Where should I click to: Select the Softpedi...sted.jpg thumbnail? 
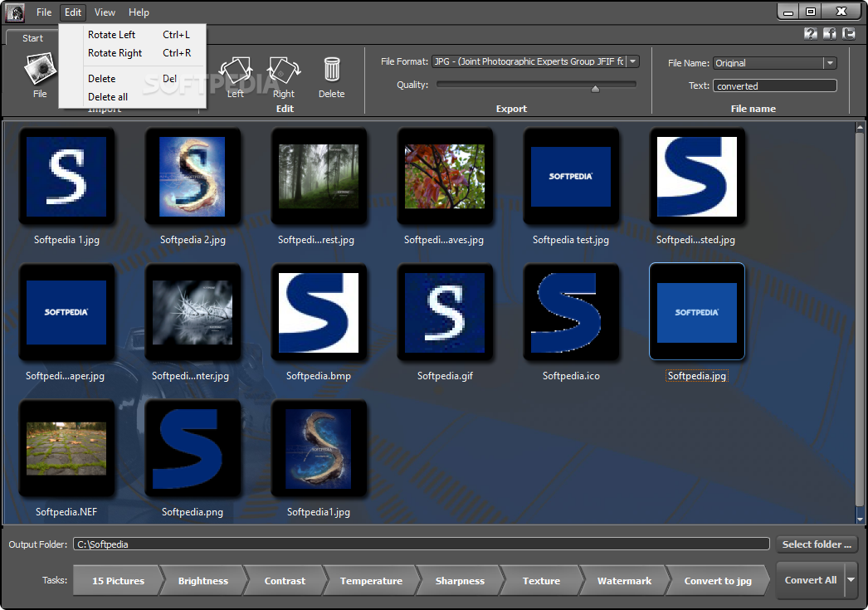click(x=697, y=177)
